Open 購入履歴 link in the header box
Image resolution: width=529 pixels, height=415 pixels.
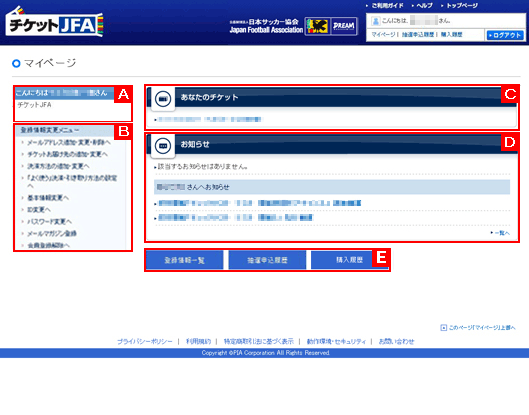(451, 35)
